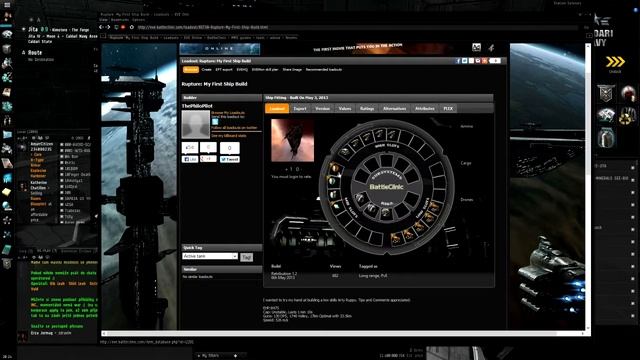
Task: Collapse the Route panel marker
Action: point(23,53)
